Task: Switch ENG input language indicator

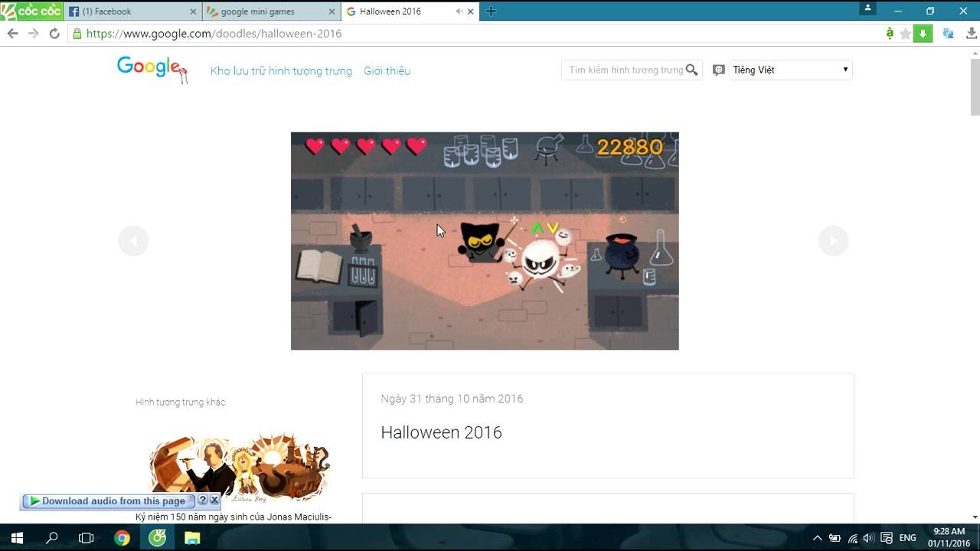Action: point(907,538)
